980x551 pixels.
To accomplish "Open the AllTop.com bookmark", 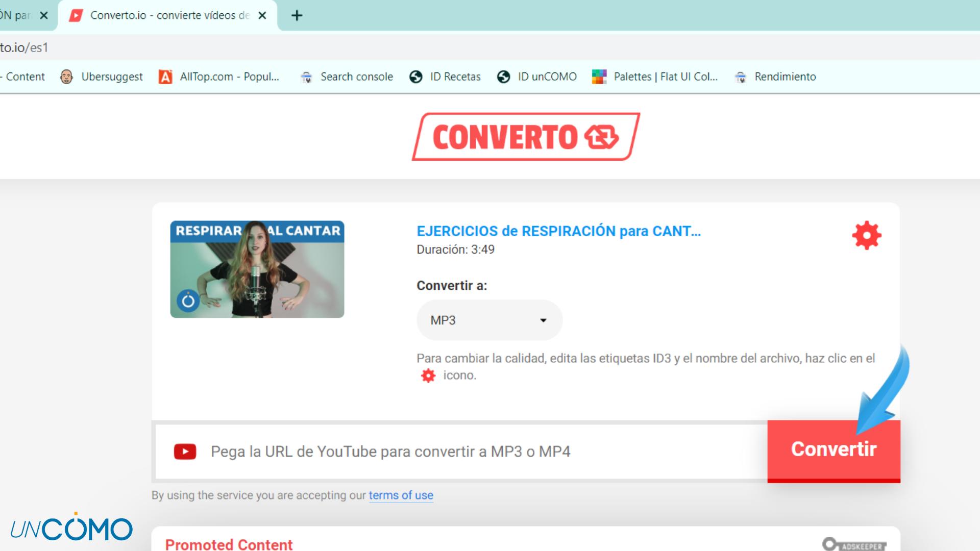I will click(x=219, y=77).
